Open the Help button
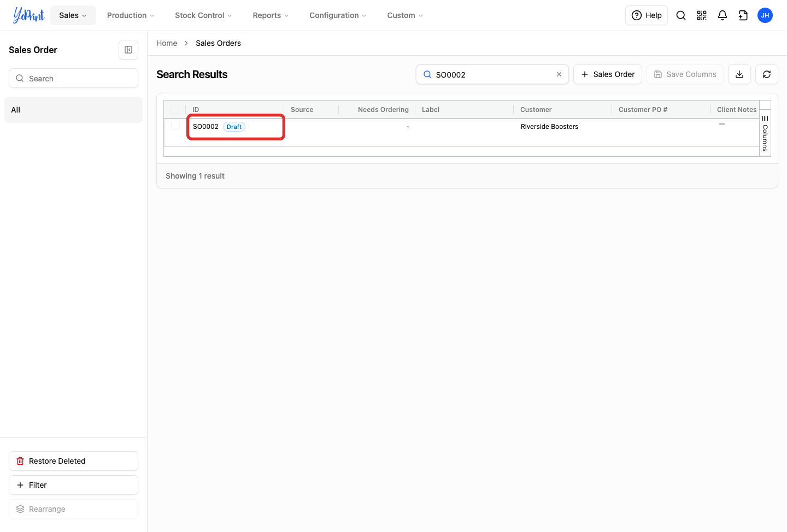 click(x=647, y=15)
